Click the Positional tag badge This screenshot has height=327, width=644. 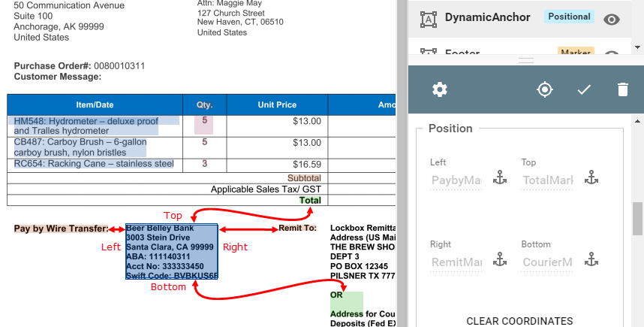click(568, 17)
